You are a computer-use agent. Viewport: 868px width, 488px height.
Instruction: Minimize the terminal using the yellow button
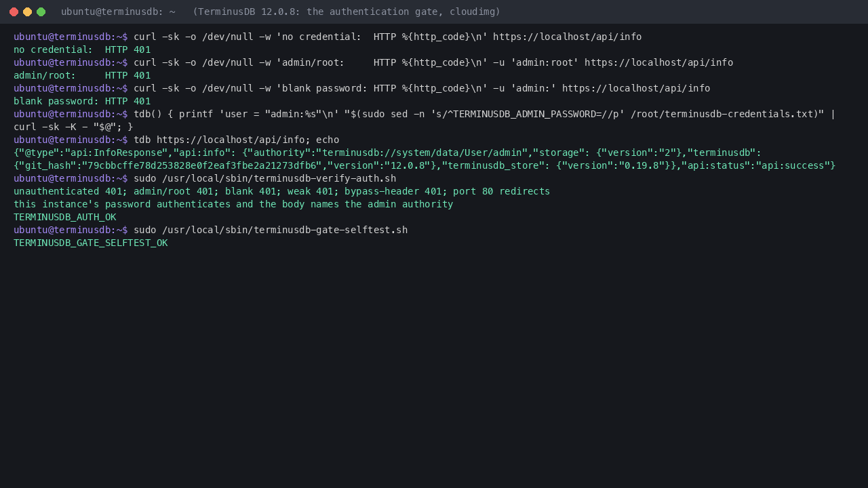(27, 12)
